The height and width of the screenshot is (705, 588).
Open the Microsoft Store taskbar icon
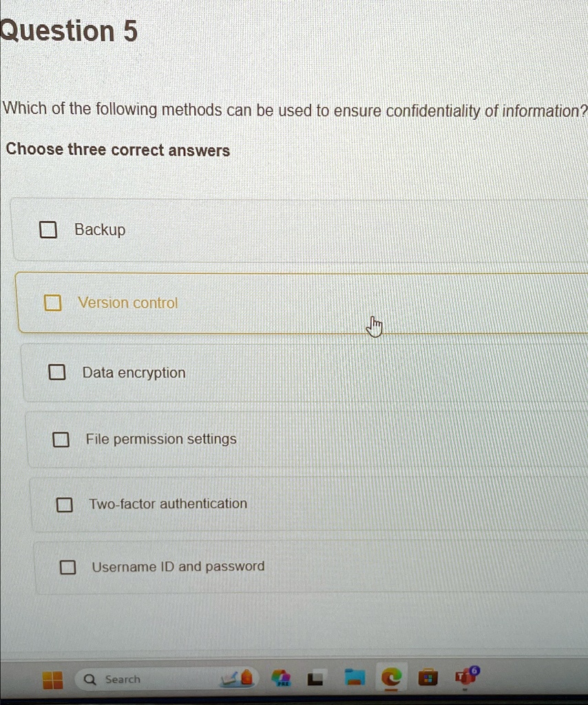tap(428, 679)
